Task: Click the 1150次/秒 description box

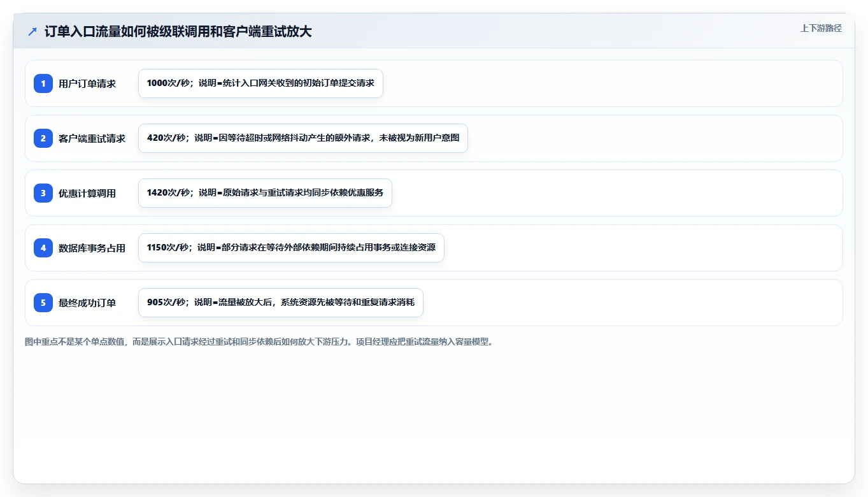Action: coord(291,248)
